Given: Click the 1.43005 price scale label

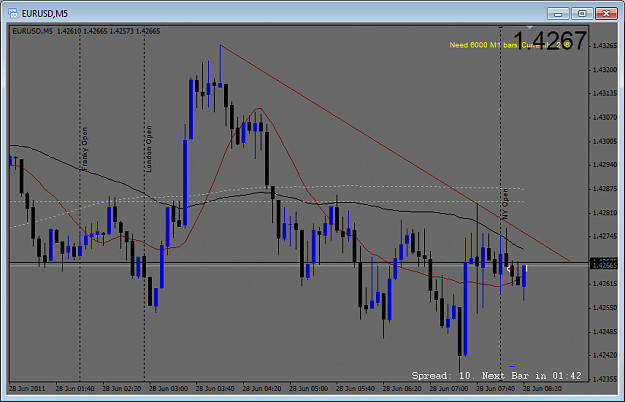Looking at the screenshot, I should tap(605, 141).
